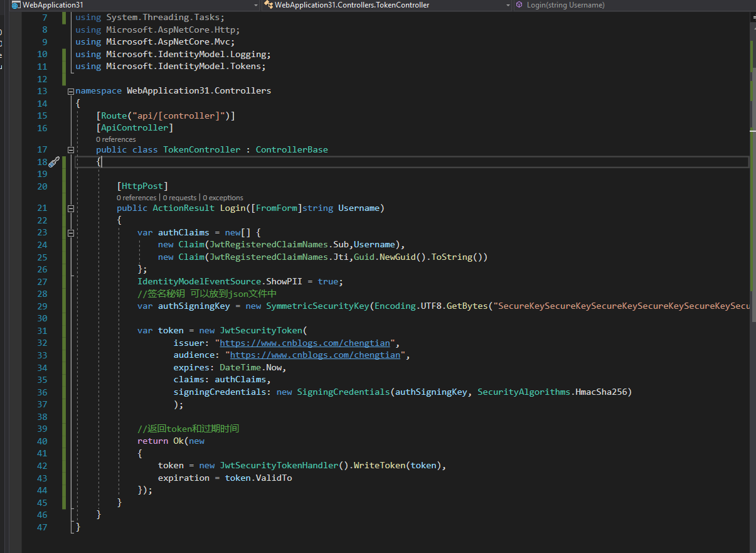Viewport: 756px width, 553px height.
Task: Collapse the WebApplication31.Controllers namespace block
Action: point(71,91)
